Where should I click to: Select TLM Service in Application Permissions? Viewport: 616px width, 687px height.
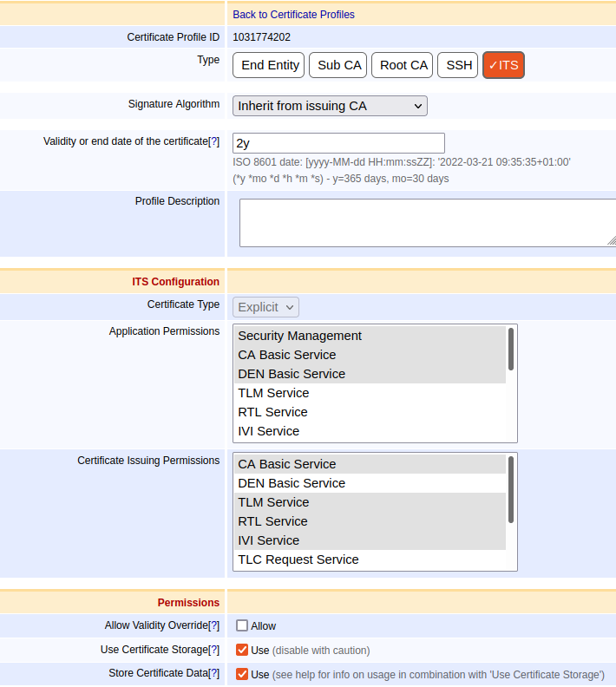pos(273,393)
